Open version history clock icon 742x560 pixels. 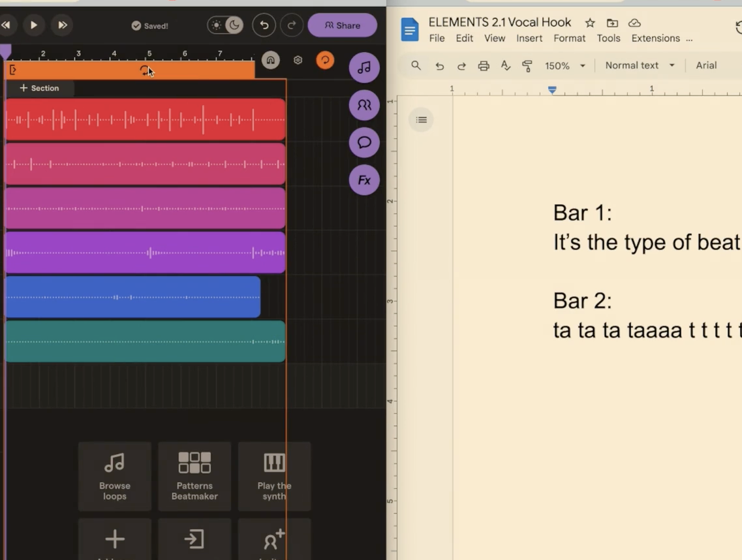739,27
